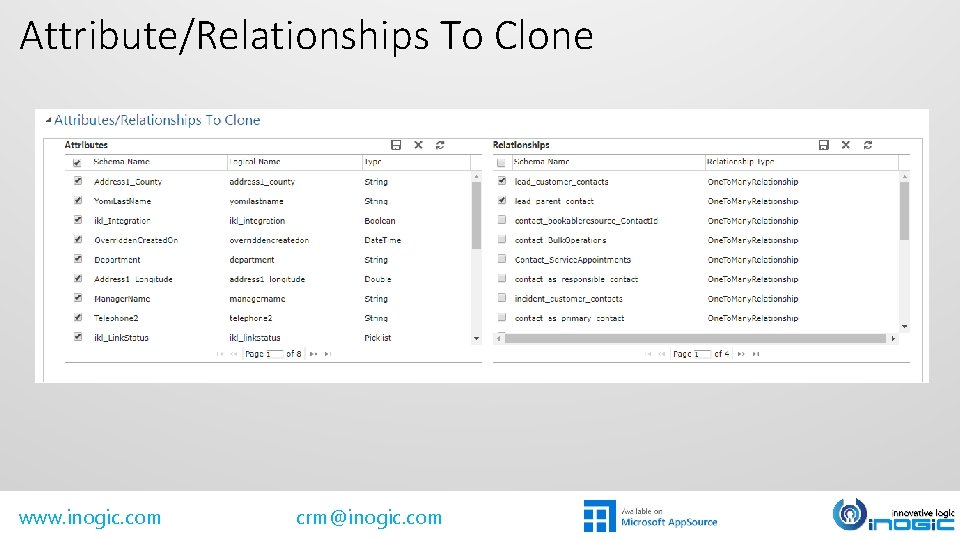Sort Attributes by Type column
Image resolution: width=960 pixels, height=540 pixels.
[373, 162]
